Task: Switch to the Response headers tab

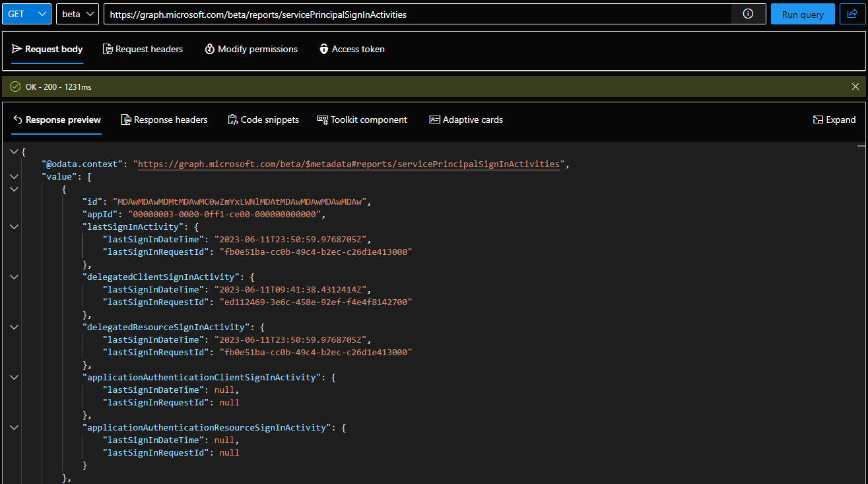Action: (x=164, y=120)
